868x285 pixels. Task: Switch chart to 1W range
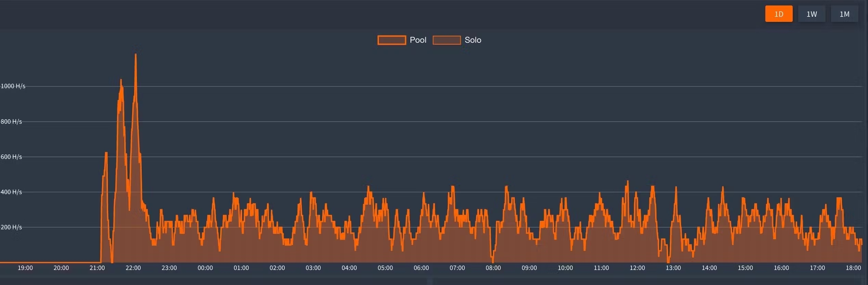pos(812,14)
